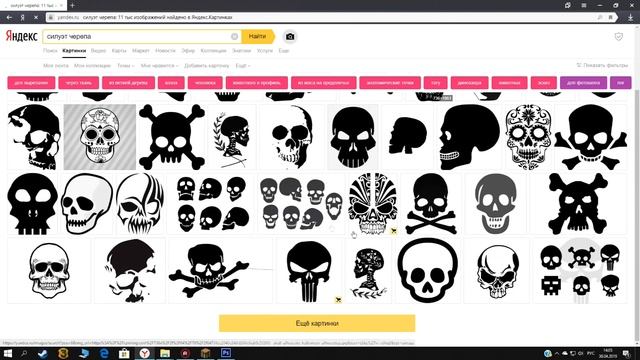Screen dimensions: 640x360
Task: Select the Картинки tab
Action: (x=74, y=51)
